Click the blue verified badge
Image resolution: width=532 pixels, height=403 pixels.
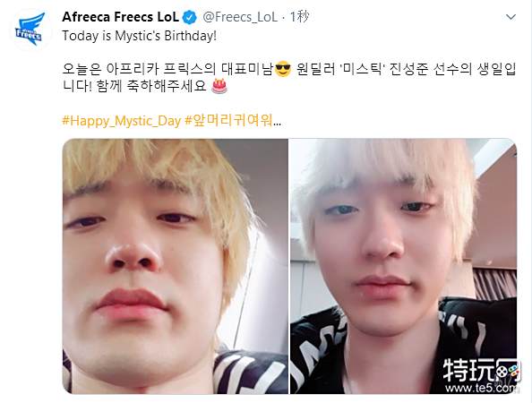pos(190,17)
